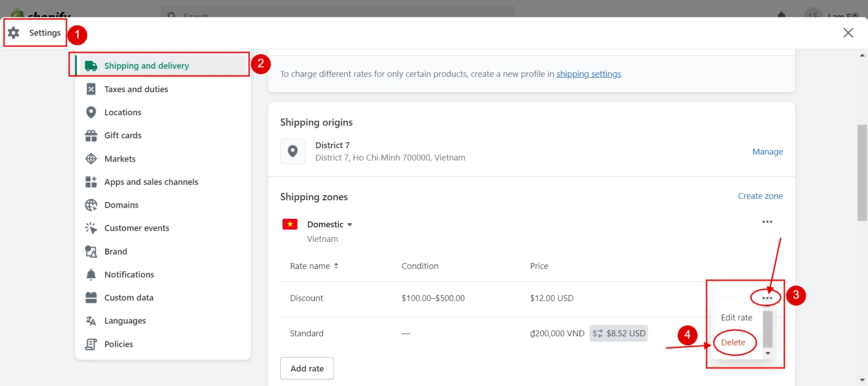Click the Shipping origins heading

click(316, 122)
